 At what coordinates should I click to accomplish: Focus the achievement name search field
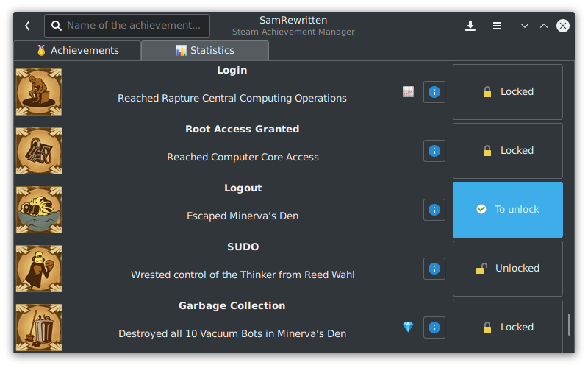pos(126,26)
